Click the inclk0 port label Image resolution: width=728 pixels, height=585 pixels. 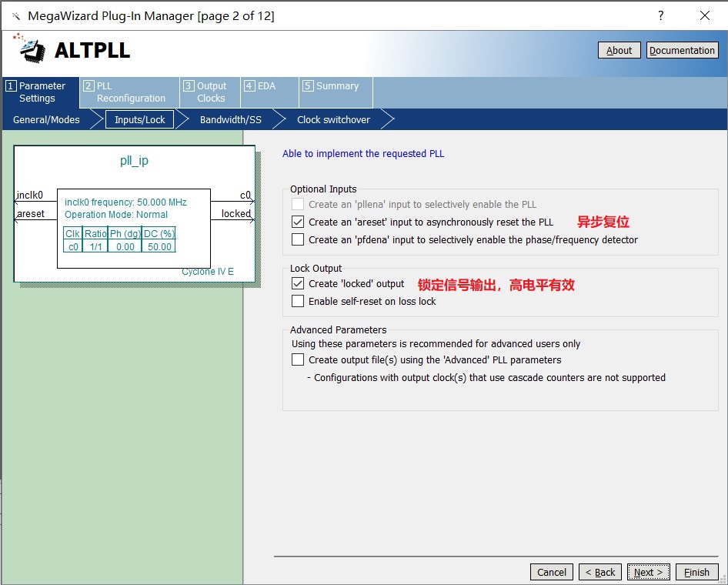click(30, 195)
